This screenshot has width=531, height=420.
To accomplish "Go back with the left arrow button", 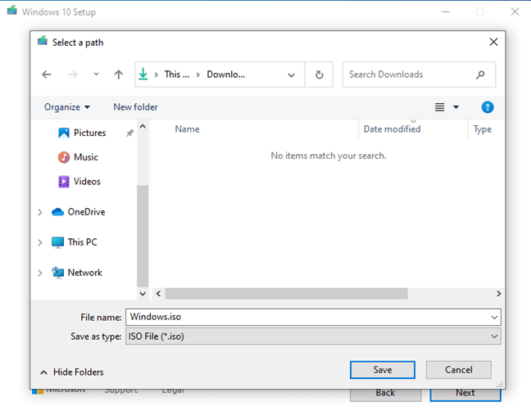I will [x=47, y=75].
